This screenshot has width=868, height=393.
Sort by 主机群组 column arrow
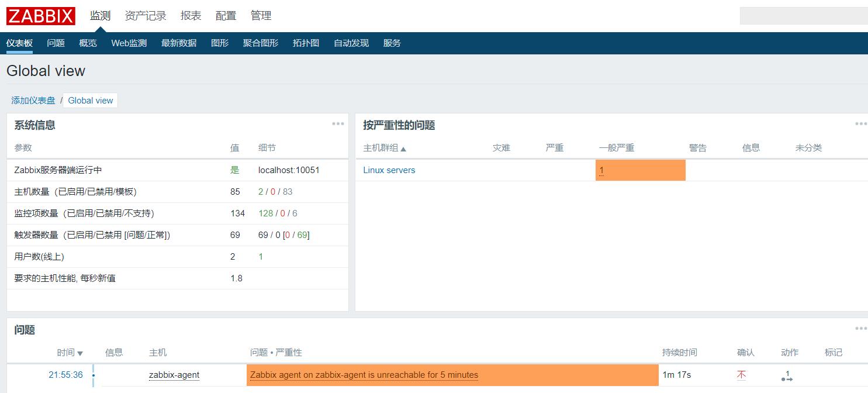403,149
